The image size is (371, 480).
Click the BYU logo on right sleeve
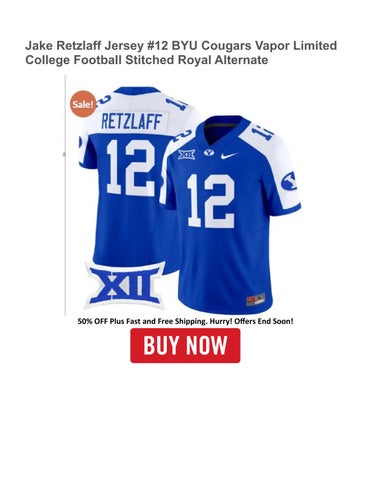289,181
